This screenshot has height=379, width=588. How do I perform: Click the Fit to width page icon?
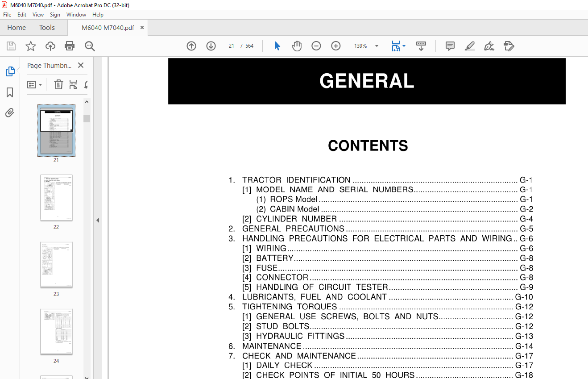coord(396,46)
